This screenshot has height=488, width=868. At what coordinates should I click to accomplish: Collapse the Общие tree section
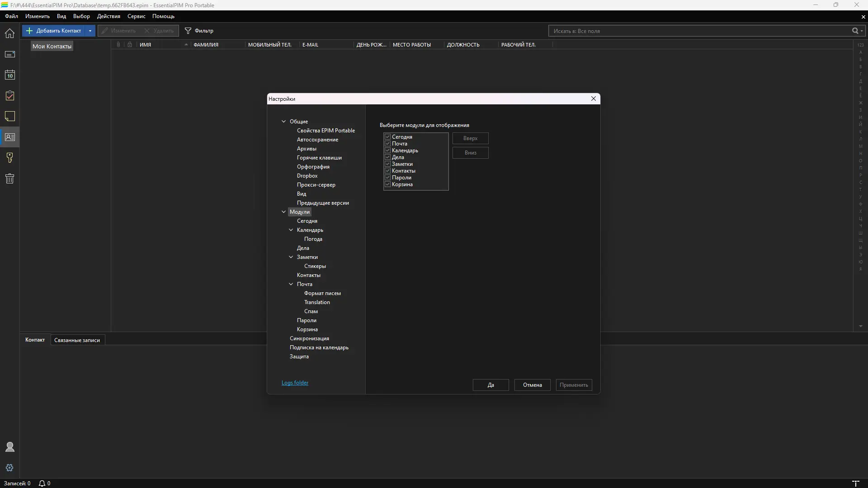click(284, 122)
